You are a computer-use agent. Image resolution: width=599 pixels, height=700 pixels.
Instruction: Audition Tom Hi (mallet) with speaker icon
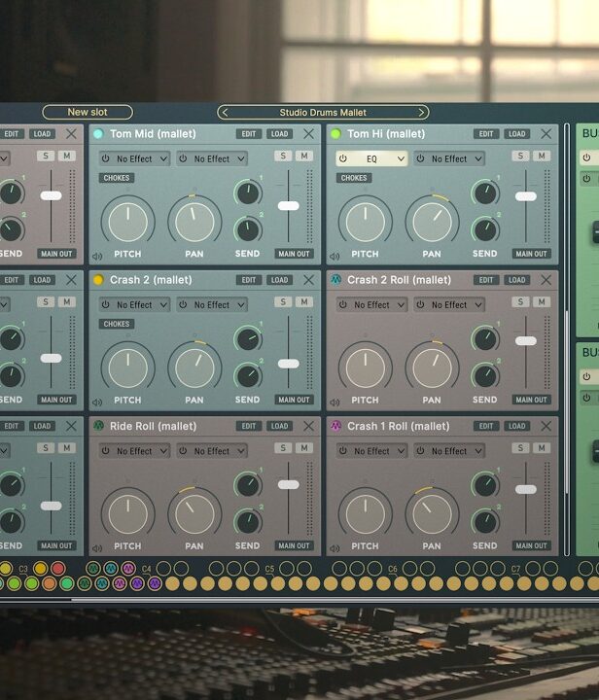coord(335,257)
